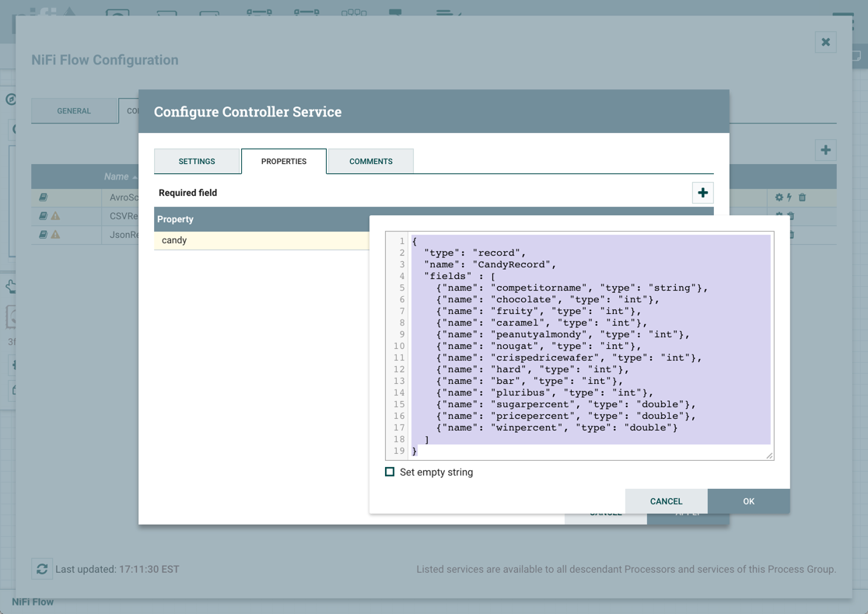Select the candy property row
This screenshot has width=868, height=614.
(x=261, y=241)
